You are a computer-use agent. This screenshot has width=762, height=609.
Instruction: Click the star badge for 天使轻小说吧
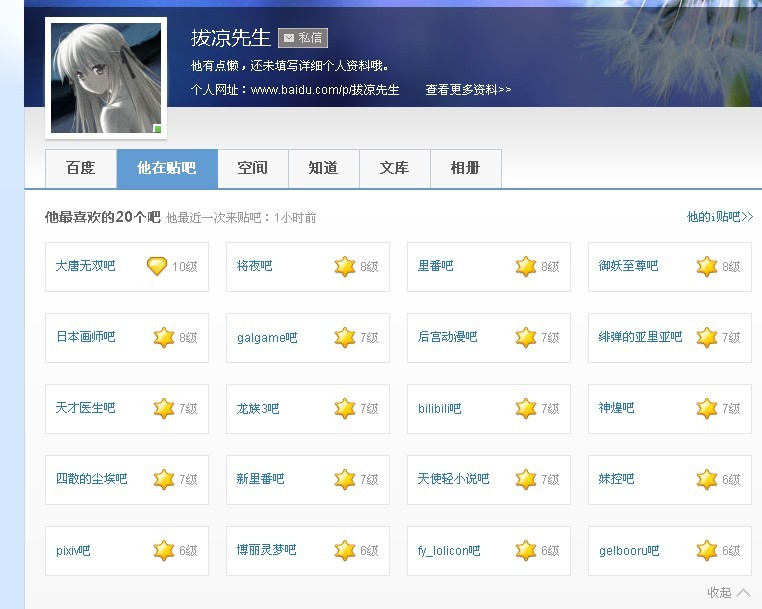coord(526,479)
